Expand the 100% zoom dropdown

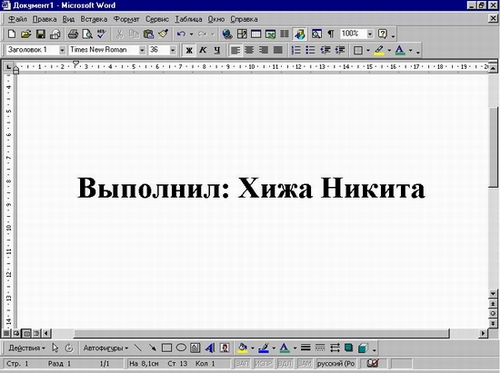(370, 34)
